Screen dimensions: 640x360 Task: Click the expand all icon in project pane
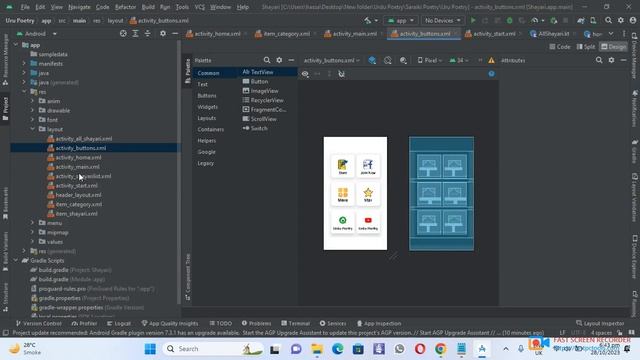click(136, 33)
